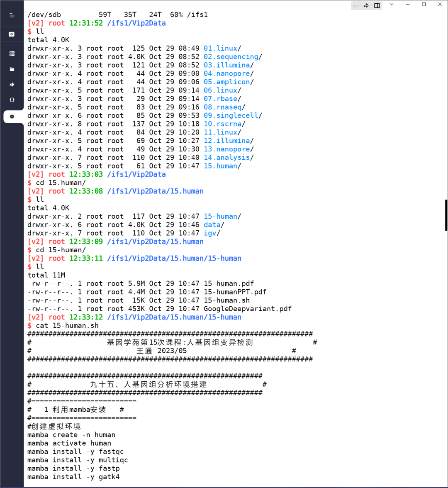The width and height of the screenshot is (448, 488).
Task: Maximize the terminal window
Action: [x=424, y=4]
